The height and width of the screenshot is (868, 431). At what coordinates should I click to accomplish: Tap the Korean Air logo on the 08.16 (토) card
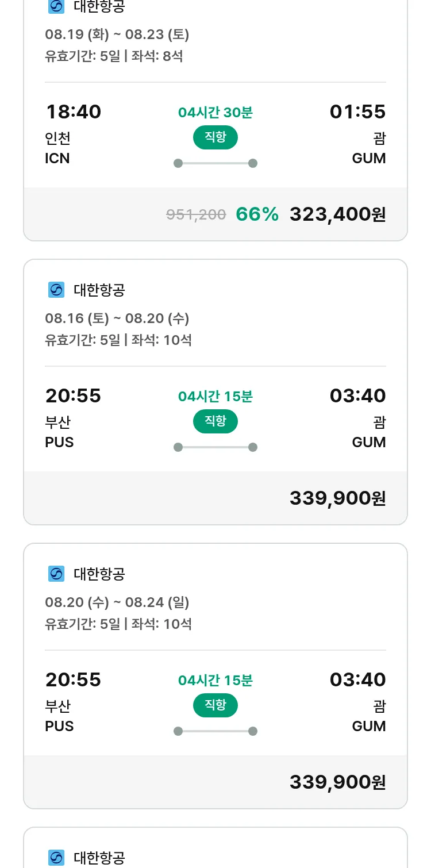click(56, 290)
